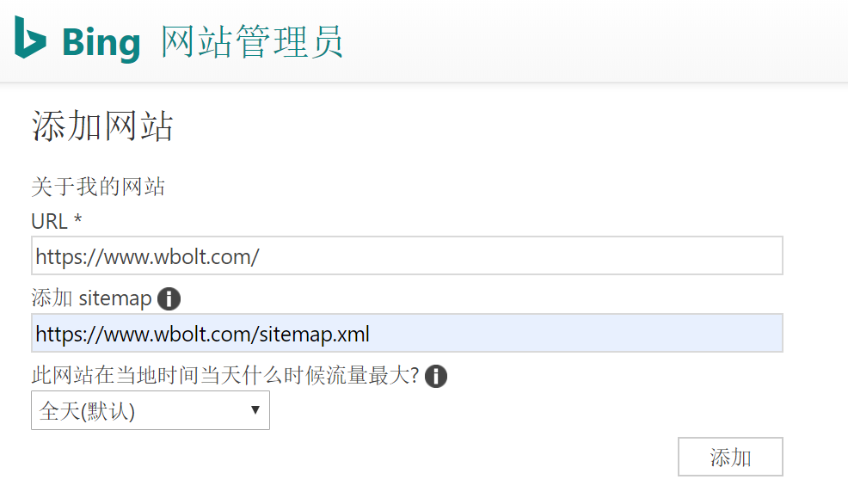Click the dropdown arrow in 全天(默认) box

click(x=255, y=410)
